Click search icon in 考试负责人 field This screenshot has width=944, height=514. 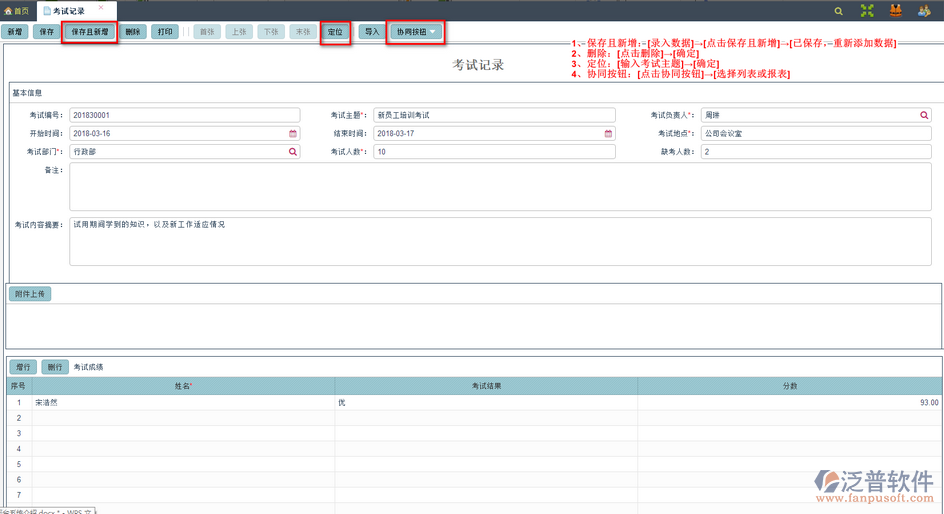(x=925, y=115)
